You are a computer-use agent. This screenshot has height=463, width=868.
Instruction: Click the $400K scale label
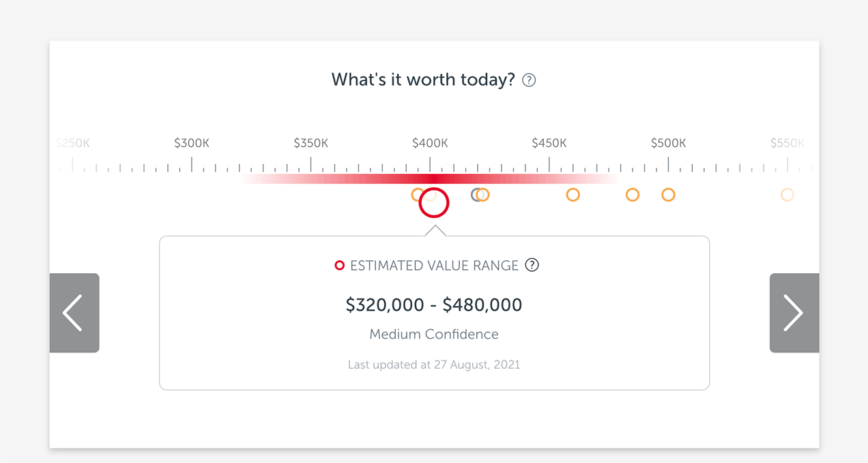click(x=430, y=143)
